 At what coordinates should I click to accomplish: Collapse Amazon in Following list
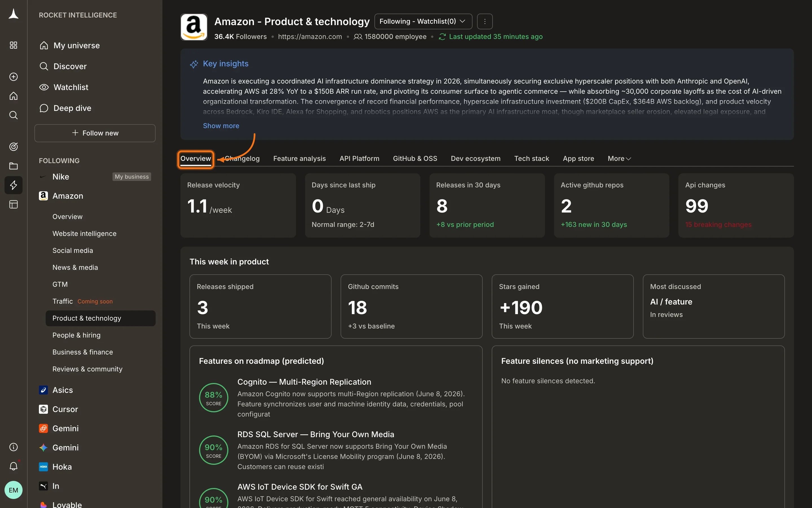click(68, 196)
